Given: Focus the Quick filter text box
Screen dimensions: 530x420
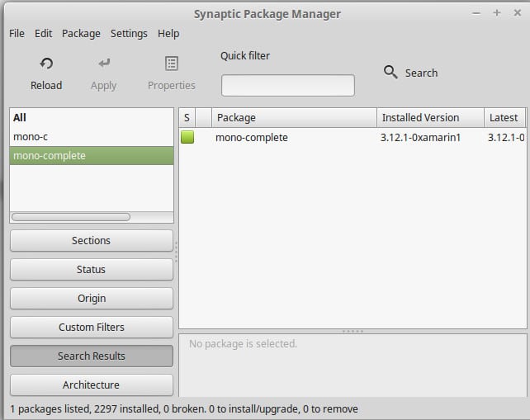Looking at the screenshot, I should (287, 86).
